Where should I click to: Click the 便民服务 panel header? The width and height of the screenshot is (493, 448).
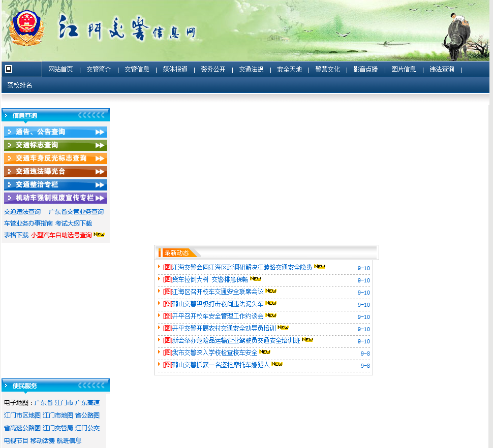tap(55, 385)
